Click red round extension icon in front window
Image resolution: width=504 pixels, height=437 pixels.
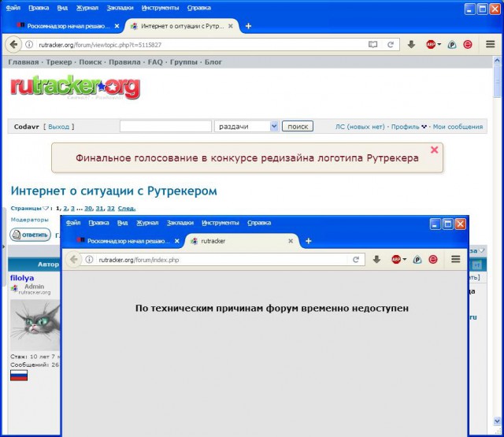(x=433, y=259)
